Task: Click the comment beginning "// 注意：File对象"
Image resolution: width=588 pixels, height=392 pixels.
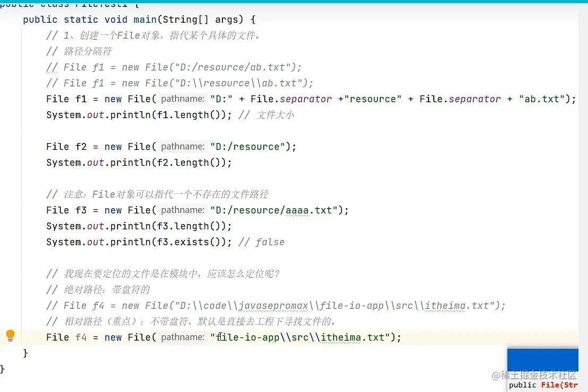Action: click(157, 194)
